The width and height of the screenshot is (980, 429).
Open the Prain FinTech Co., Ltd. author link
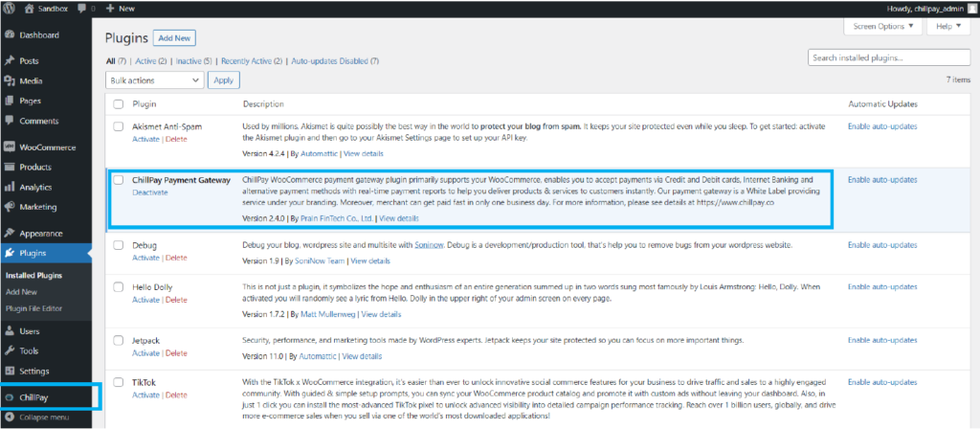click(x=337, y=218)
